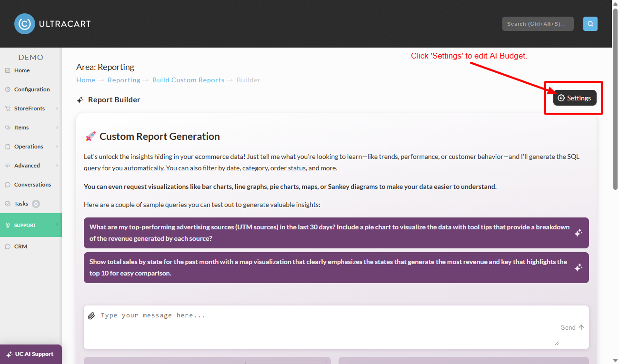619x364 pixels.
Task: Open Home from the sidebar
Action: point(22,70)
